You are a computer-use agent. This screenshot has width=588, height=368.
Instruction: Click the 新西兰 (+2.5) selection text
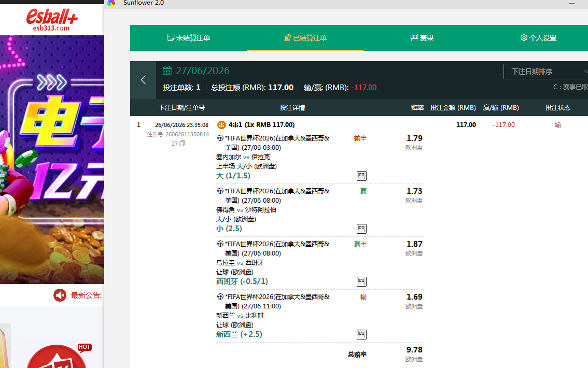pyautogui.click(x=239, y=334)
